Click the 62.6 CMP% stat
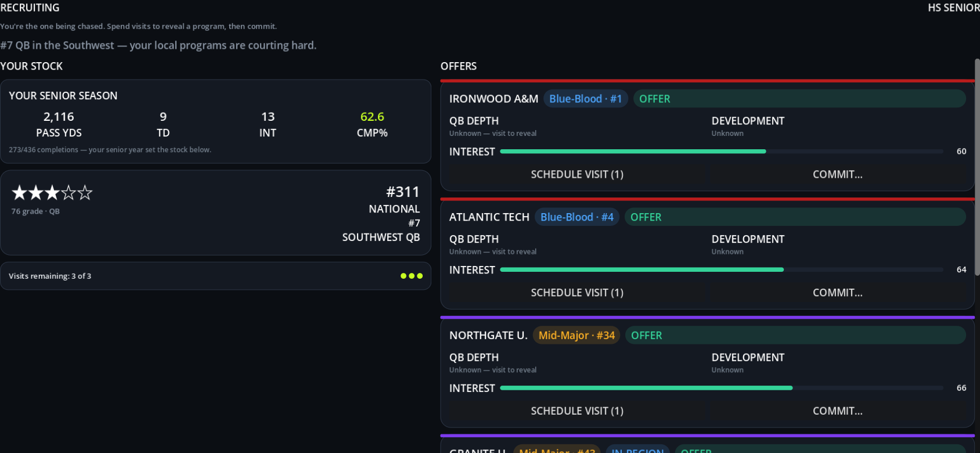This screenshot has height=453, width=980. click(372, 124)
